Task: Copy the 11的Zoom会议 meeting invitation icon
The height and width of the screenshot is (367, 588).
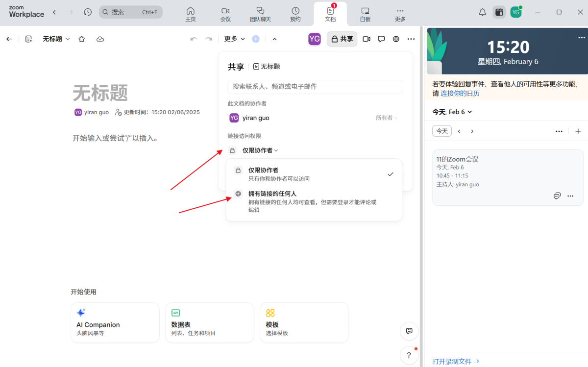Action: 557,196
